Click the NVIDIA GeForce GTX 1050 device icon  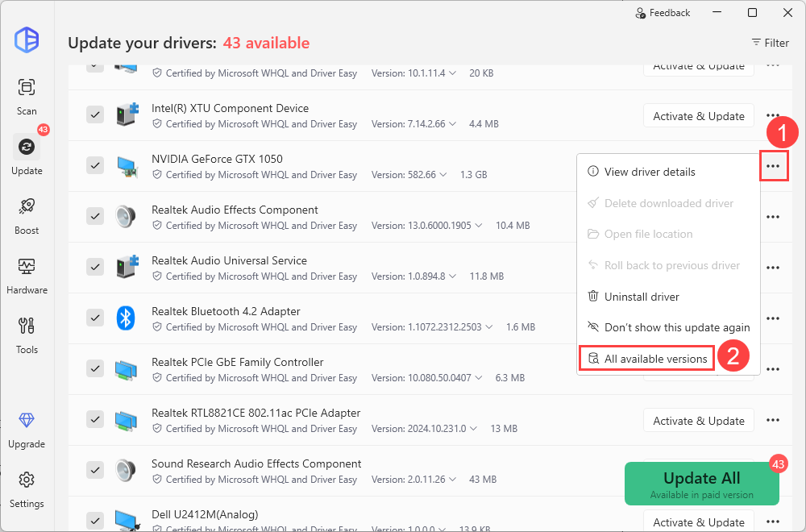point(127,166)
